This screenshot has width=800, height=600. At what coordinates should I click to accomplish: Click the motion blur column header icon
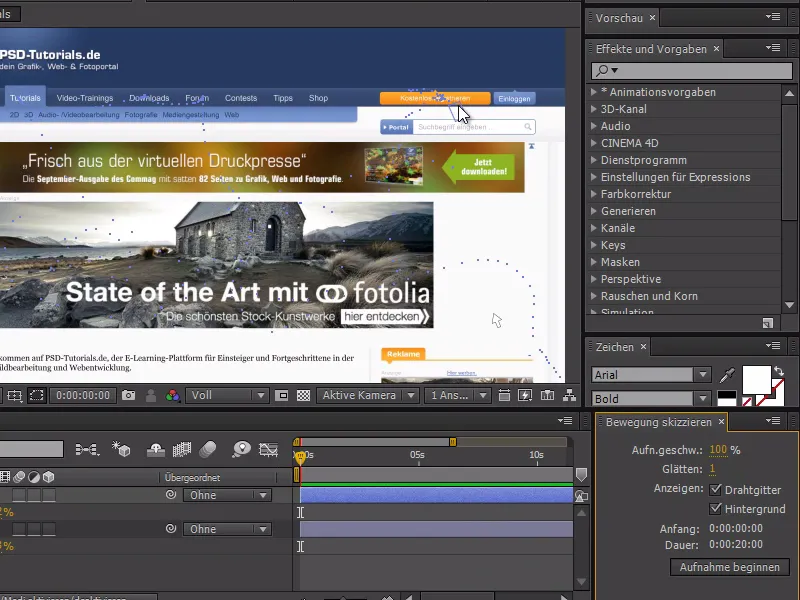[x=19, y=477]
